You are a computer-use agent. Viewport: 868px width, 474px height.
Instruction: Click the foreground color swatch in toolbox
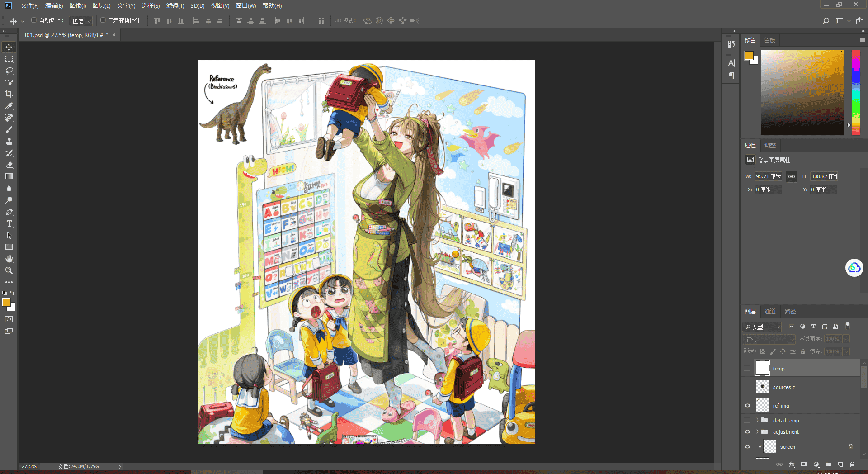[x=6, y=302]
